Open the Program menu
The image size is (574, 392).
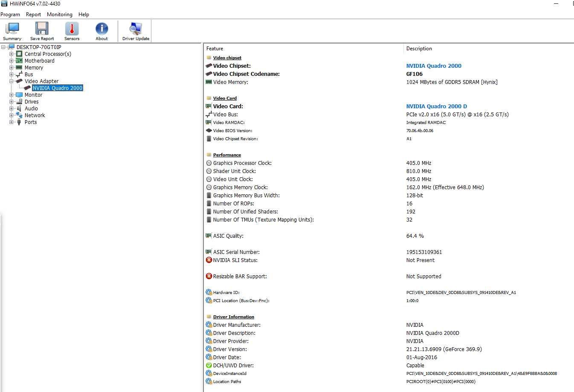[10, 14]
